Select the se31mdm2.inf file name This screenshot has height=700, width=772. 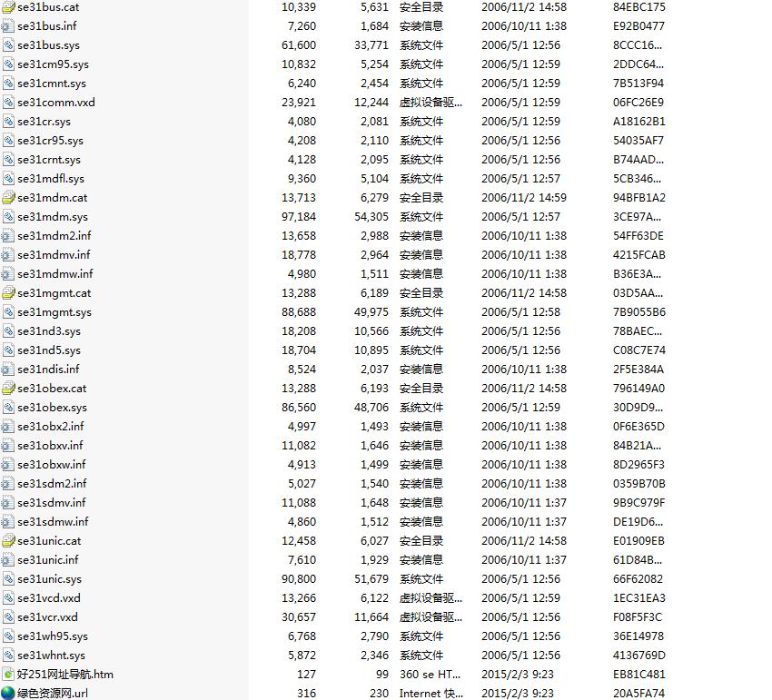[x=54, y=236]
